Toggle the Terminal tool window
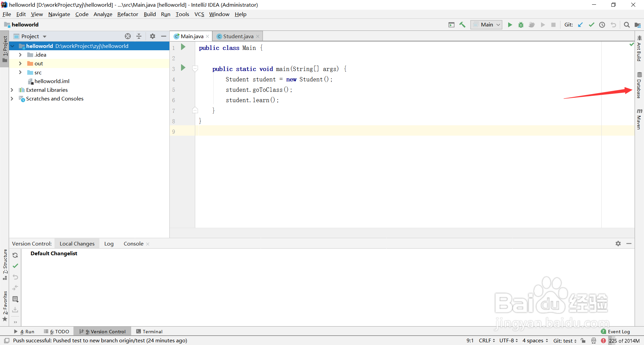The height and width of the screenshot is (345, 644). tap(149, 332)
